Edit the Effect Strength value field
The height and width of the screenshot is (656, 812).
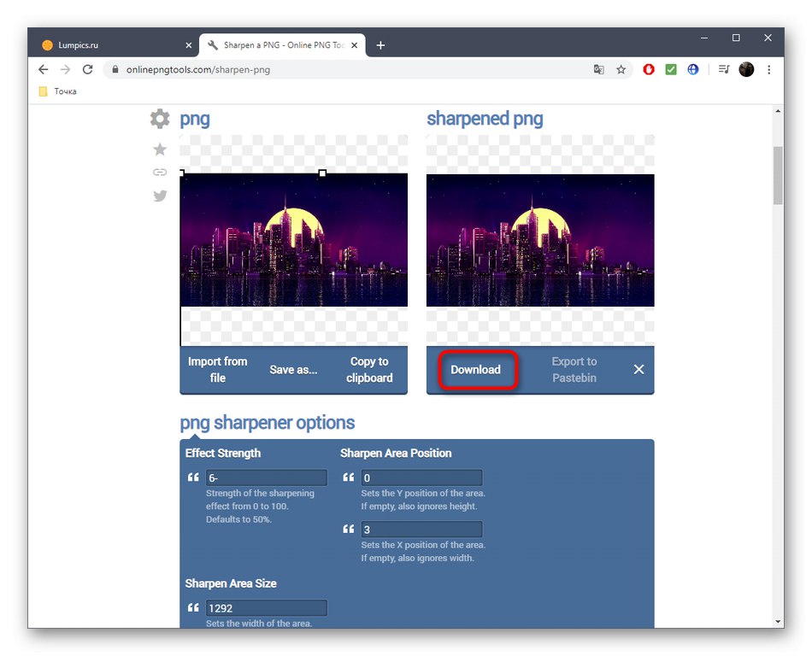pyautogui.click(x=266, y=477)
